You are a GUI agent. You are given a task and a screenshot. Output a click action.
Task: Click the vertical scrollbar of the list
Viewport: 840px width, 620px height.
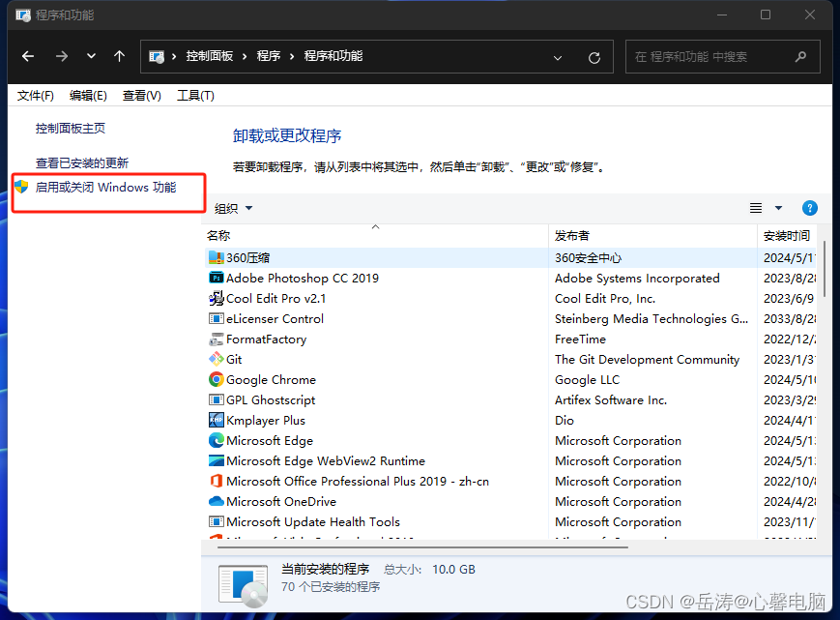tap(824, 269)
